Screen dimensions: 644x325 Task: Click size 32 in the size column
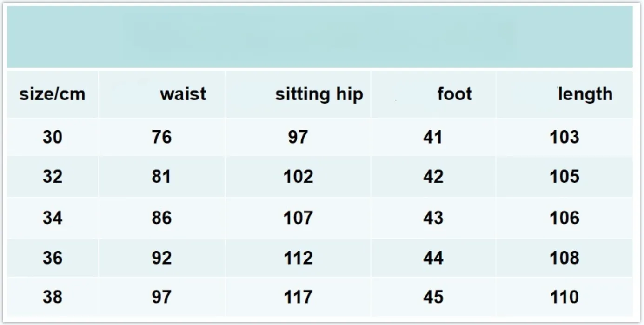tap(52, 177)
